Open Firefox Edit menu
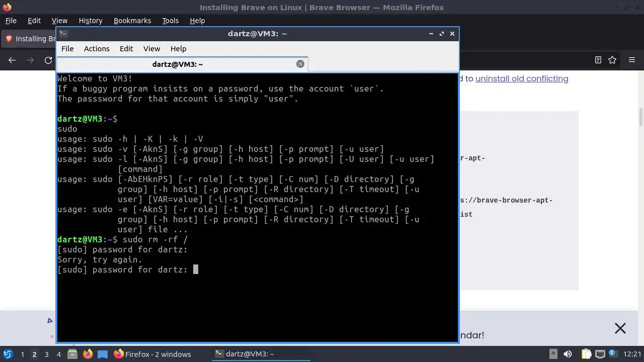 (x=34, y=21)
